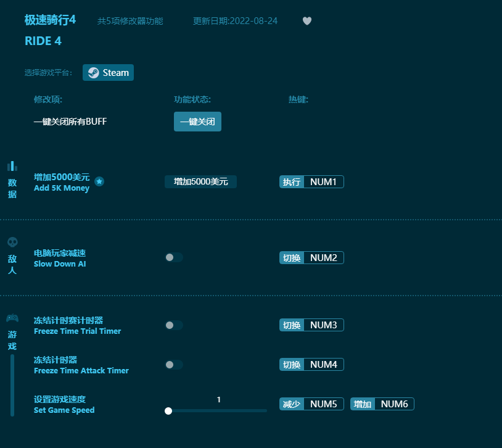
Task: Click the 敌人 category label
Action: (12, 264)
